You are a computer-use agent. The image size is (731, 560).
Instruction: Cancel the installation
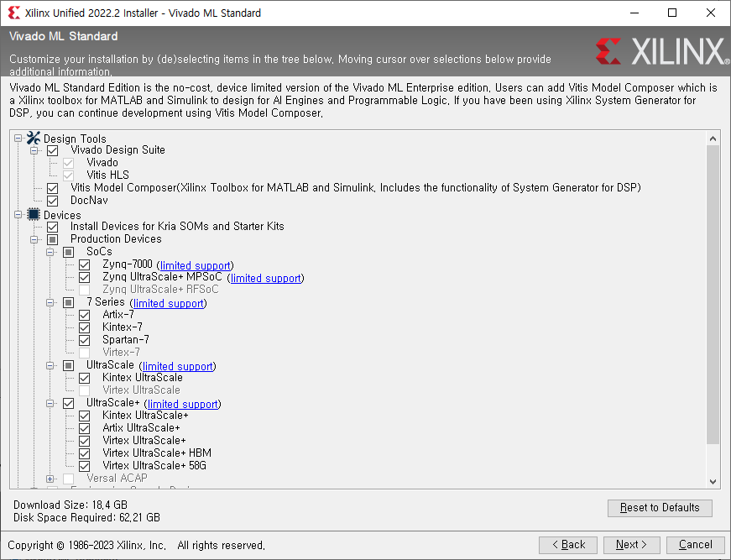coord(695,545)
